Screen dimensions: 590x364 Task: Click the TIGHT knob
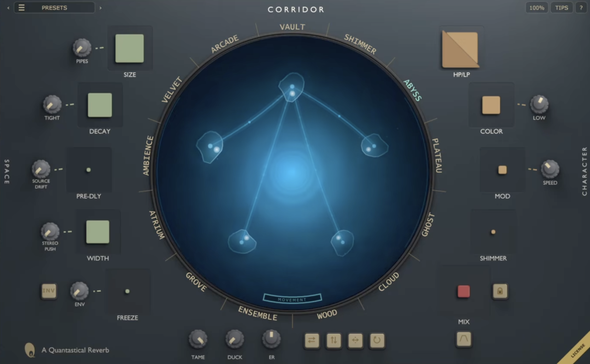(52, 105)
